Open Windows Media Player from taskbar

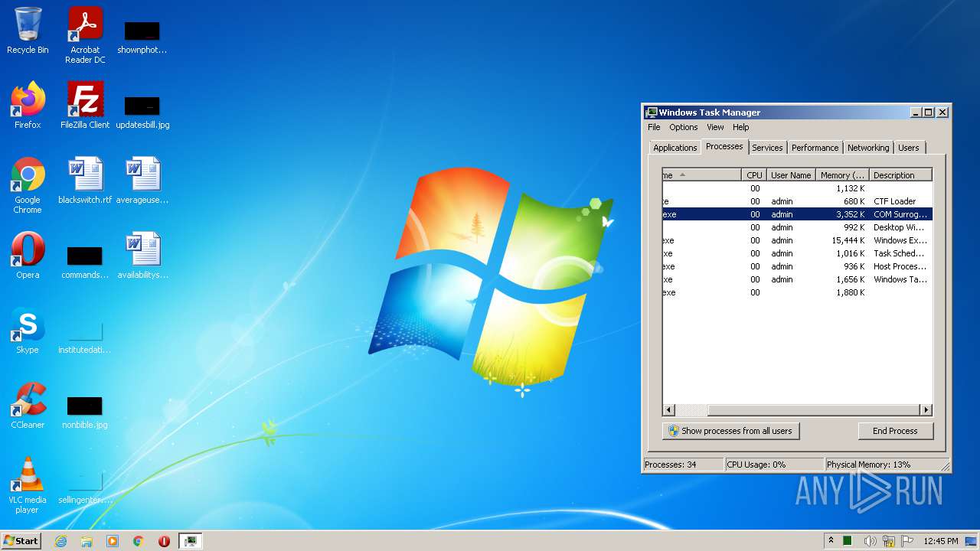click(x=113, y=541)
